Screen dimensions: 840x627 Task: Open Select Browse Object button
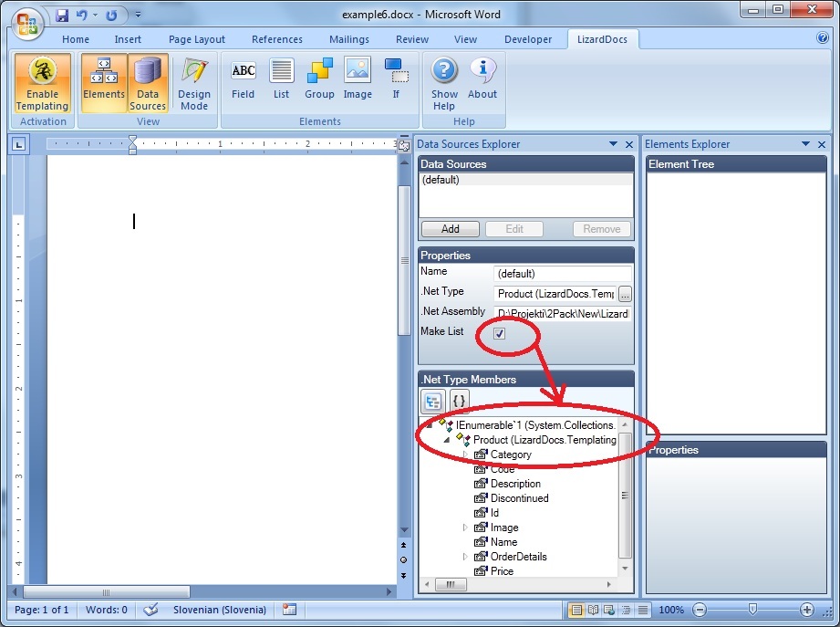pos(404,560)
